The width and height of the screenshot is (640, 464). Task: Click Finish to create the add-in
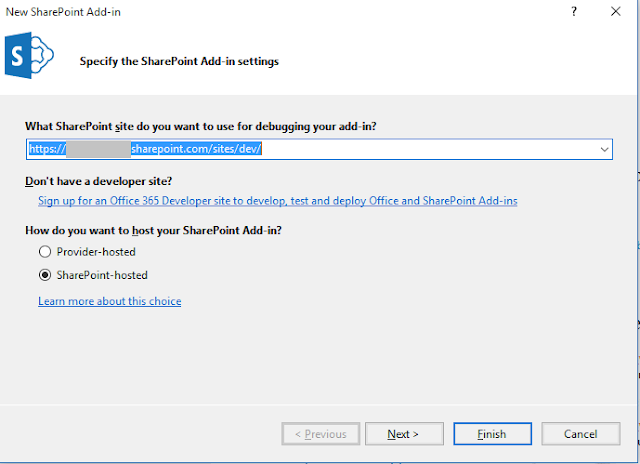[x=492, y=434]
